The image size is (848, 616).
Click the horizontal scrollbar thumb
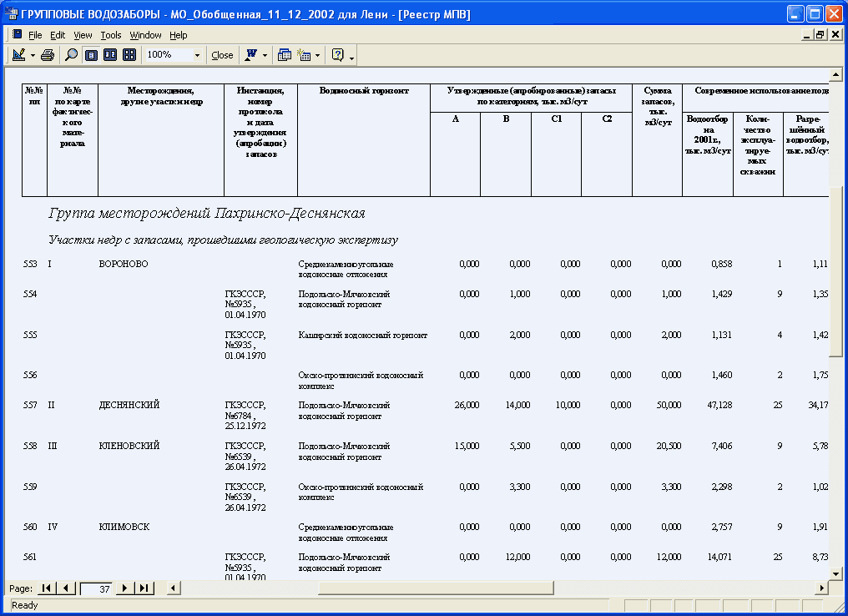click(x=436, y=588)
